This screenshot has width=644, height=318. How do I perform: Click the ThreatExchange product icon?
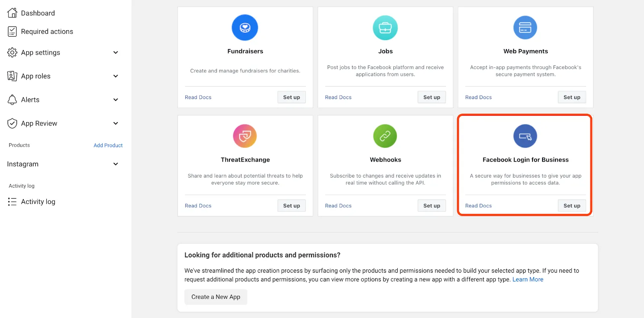(245, 136)
